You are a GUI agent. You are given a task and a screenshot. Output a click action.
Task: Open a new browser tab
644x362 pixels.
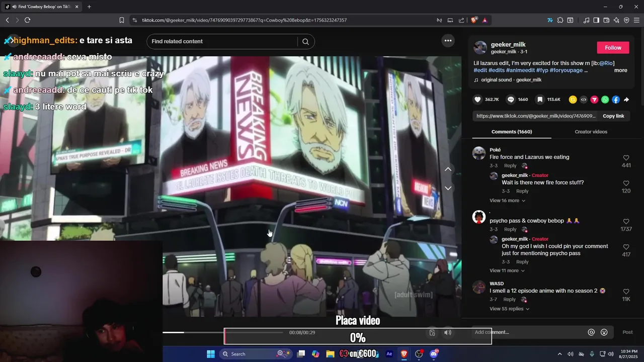[89, 7]
